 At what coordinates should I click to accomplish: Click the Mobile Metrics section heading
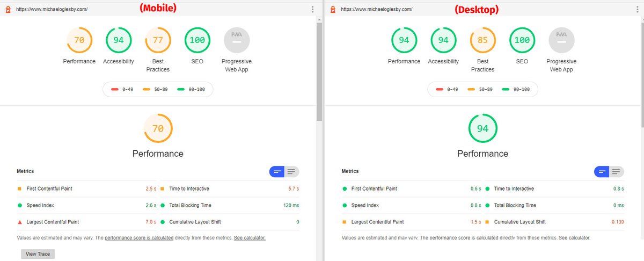click(x=25, y=171)
